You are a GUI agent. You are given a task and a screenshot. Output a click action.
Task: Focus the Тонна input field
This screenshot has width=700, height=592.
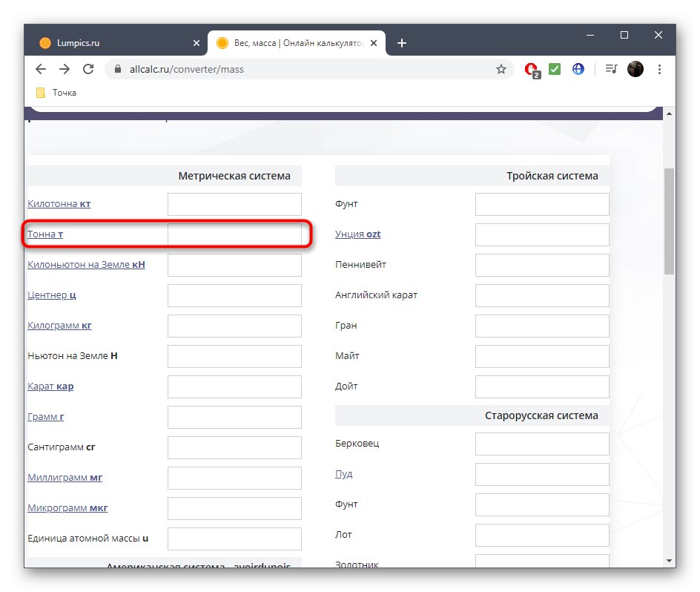coord(234,234)
